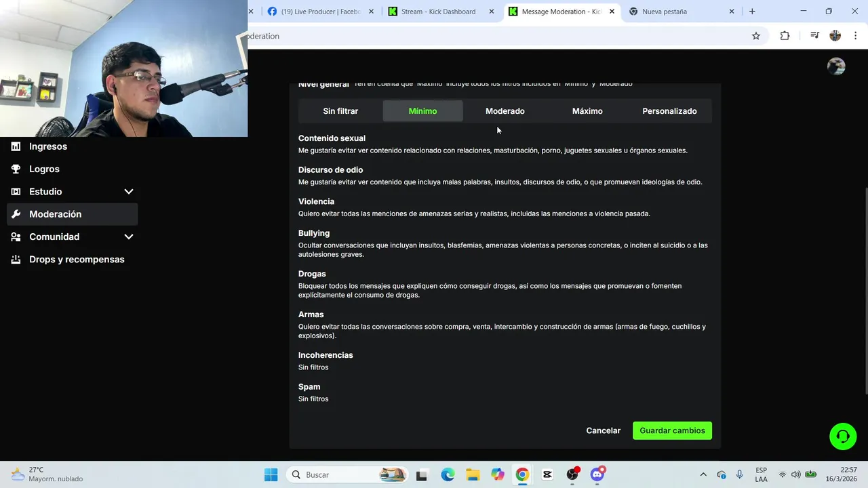Image resolution: width=868 pixels, height=488 pixels.
Task: Open OBS Studio from the taskbar
Action: pos(572,474)
